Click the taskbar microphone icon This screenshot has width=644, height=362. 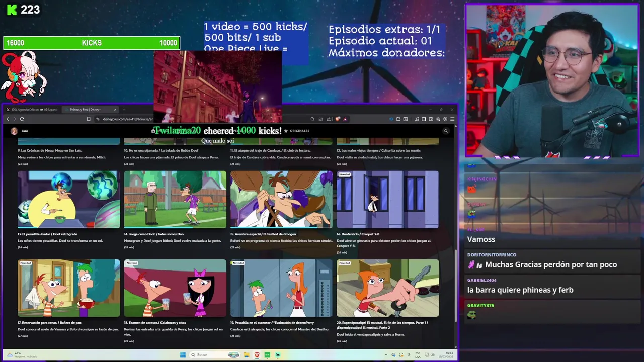click(409, 355)
